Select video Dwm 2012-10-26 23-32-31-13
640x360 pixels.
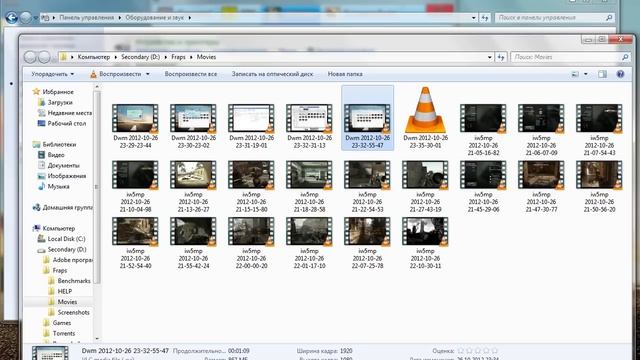309,125
